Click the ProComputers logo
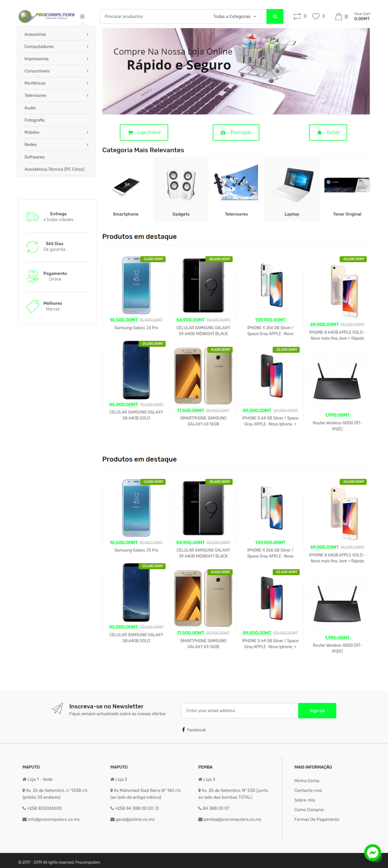This screenshot has width=388, height=868. 47,16
